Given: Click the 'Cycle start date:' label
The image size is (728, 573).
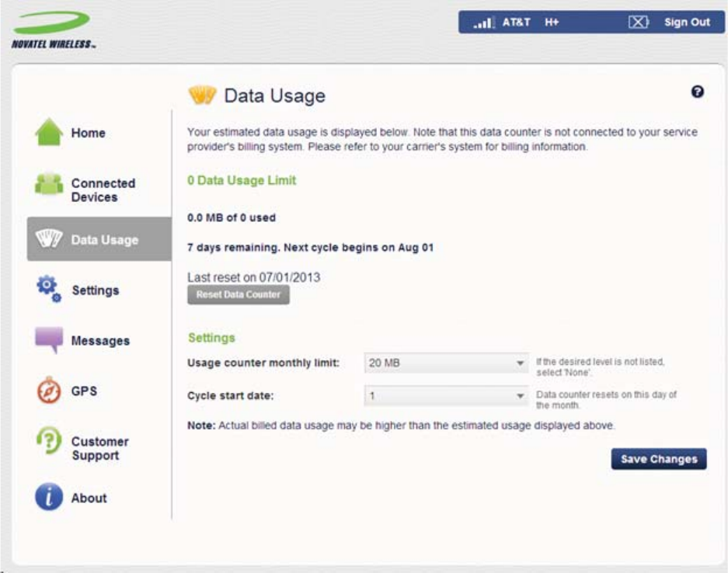Looking at the screenshot, I should point(230,396).
